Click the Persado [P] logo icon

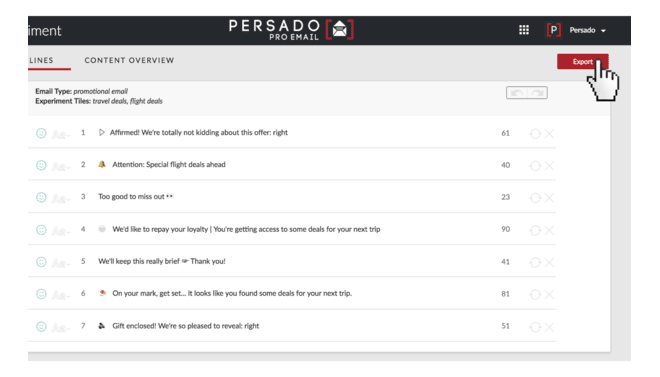554,30
